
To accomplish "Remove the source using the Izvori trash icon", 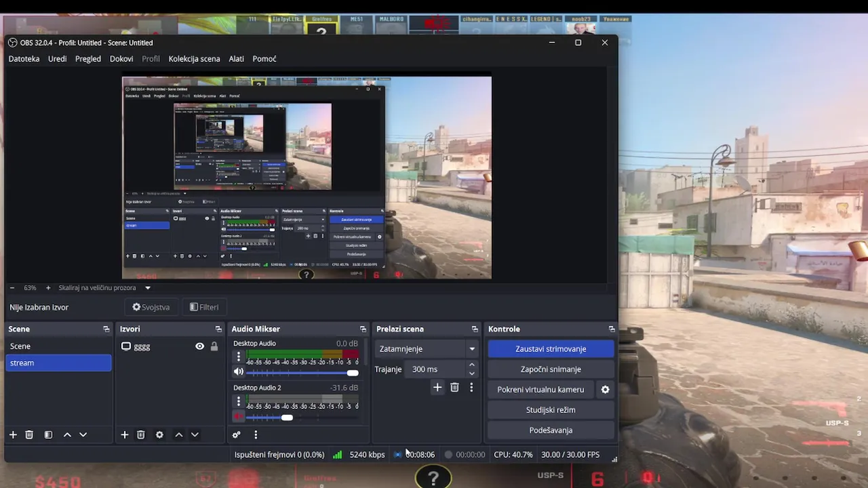I will point(141,434).
